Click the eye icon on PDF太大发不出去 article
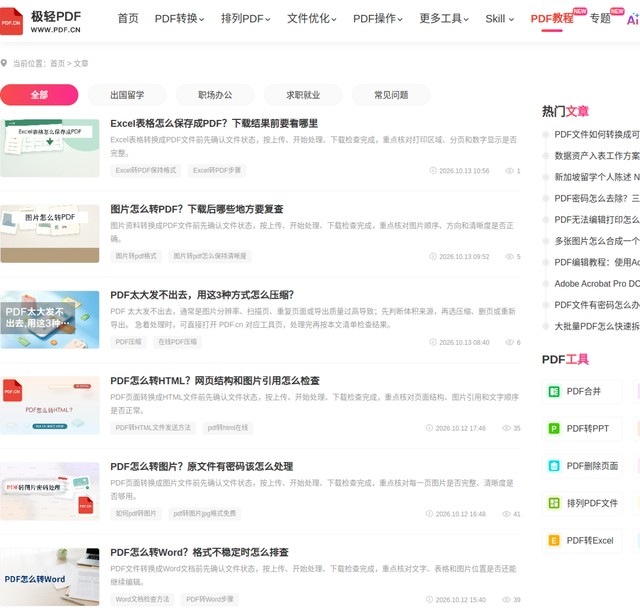640x615 pixels. (x=509, y=342)
